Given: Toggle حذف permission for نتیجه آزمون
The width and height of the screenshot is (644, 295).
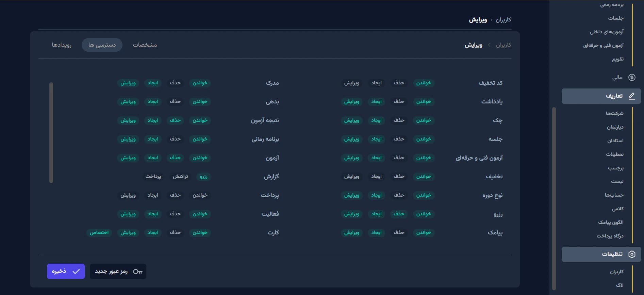Looking at the screenshot, I should click(175, 120).
